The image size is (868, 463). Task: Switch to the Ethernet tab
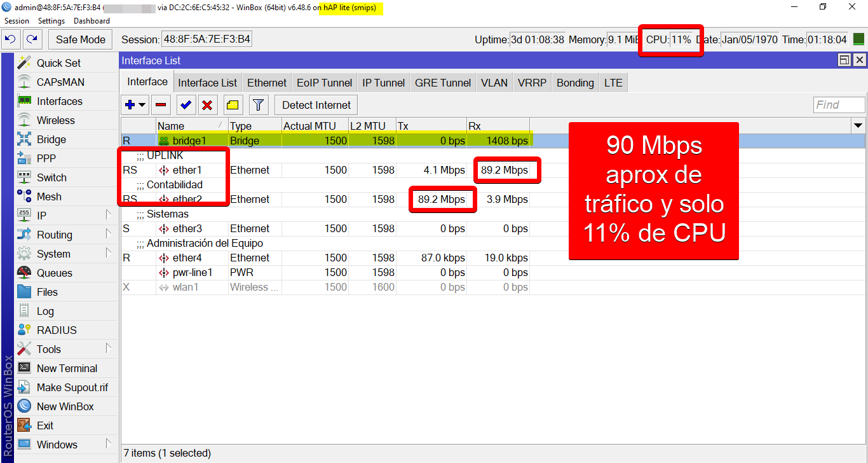[266, 83]
